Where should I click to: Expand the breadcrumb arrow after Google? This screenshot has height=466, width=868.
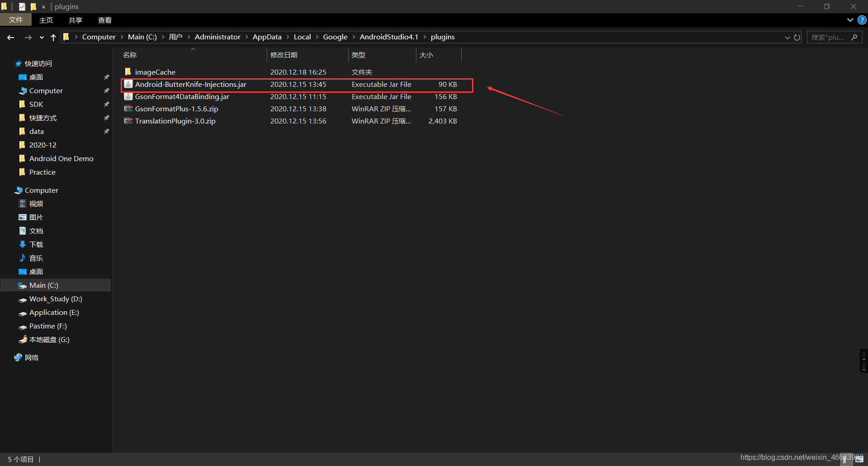[x=354, y=37]
